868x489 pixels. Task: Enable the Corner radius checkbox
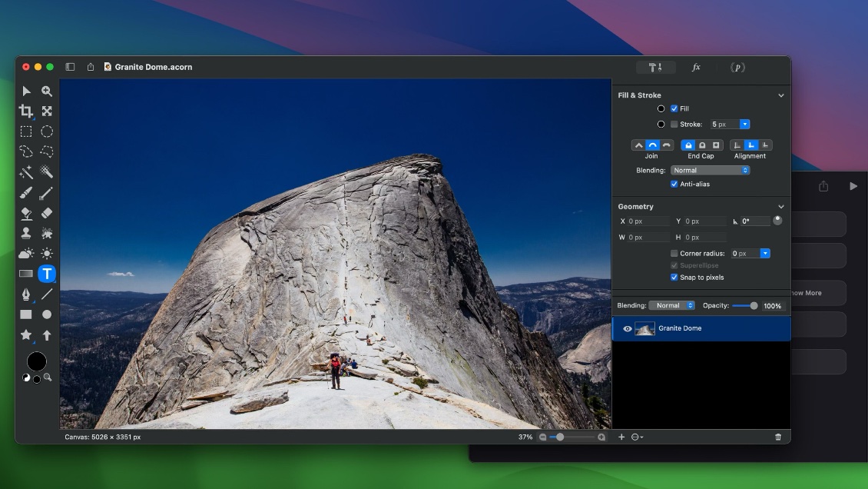674,253
